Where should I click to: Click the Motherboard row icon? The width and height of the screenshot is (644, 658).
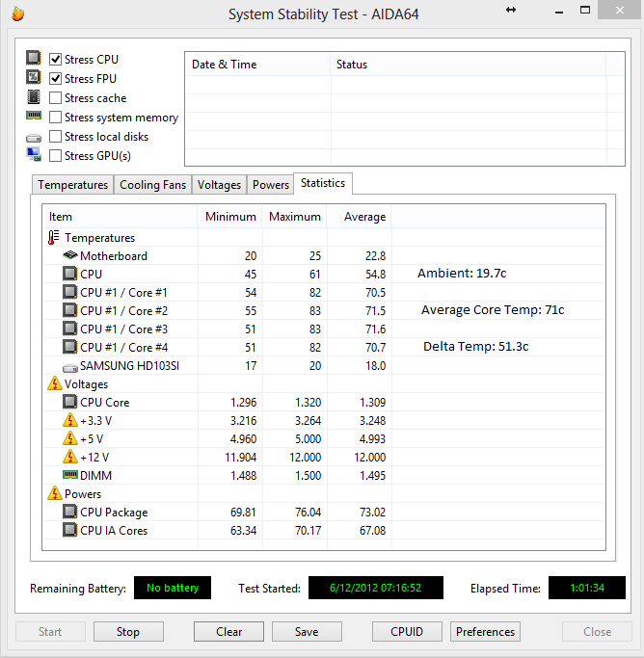click(70, 254)
